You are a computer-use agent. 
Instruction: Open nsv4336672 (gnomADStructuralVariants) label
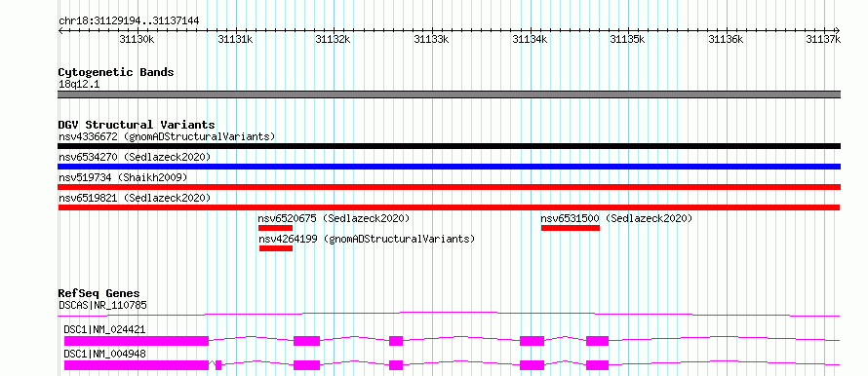pyautogui.click(x=167, y=136)
